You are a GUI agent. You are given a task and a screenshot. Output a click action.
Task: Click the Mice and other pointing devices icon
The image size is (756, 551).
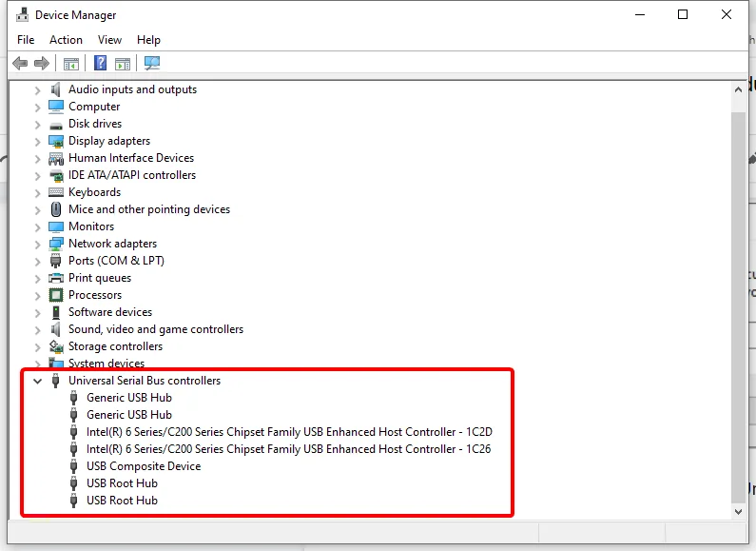click(x=56, y=209)
